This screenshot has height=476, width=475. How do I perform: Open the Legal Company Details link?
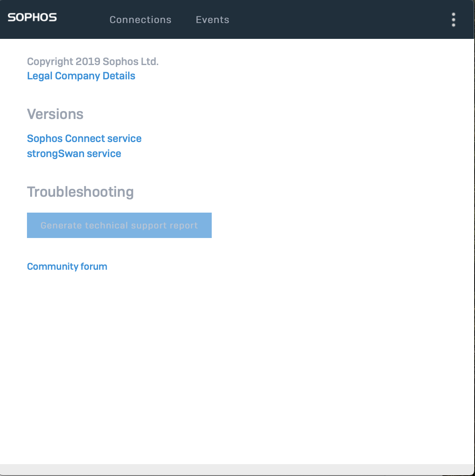click(81, 76)
